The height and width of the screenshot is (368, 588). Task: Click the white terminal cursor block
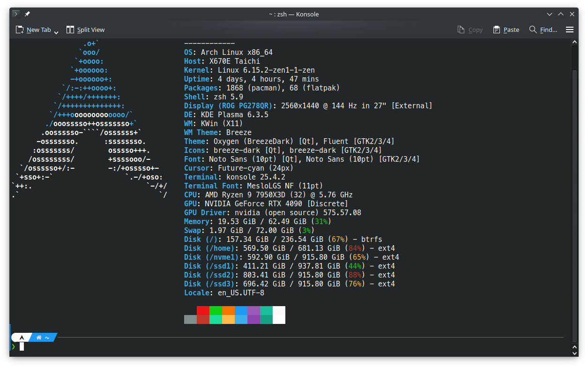pyautogui.click(x=22, y=346)
